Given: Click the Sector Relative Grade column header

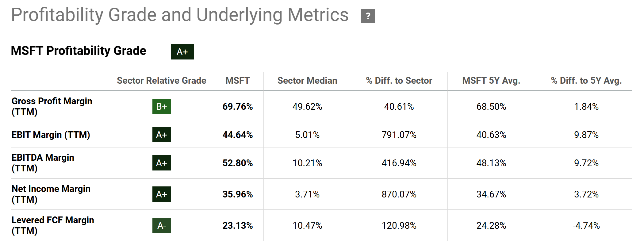Looking at the screenshot, I should [161, 81].
